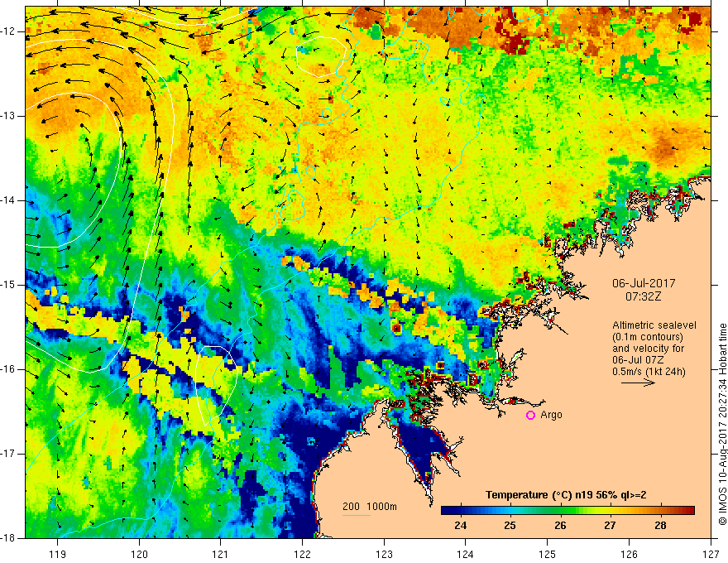Click the temperature color bar legend
728x563 pixels.
(568, 511)
